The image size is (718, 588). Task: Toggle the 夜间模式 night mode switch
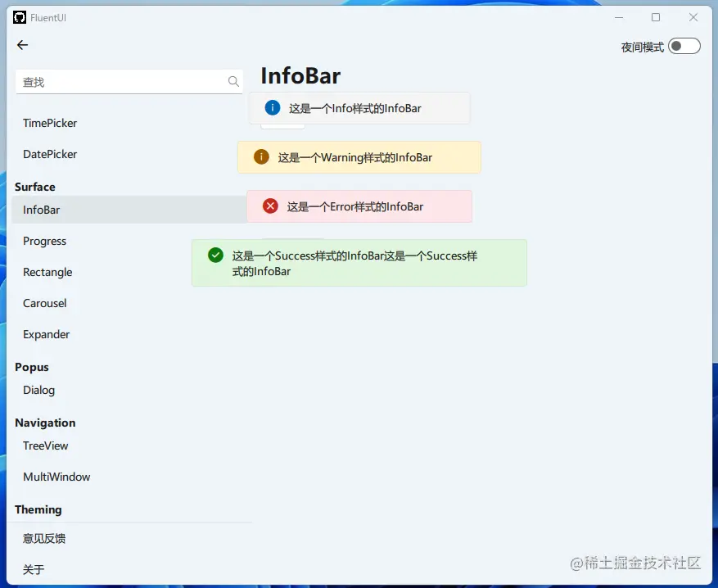click(684, 46)
